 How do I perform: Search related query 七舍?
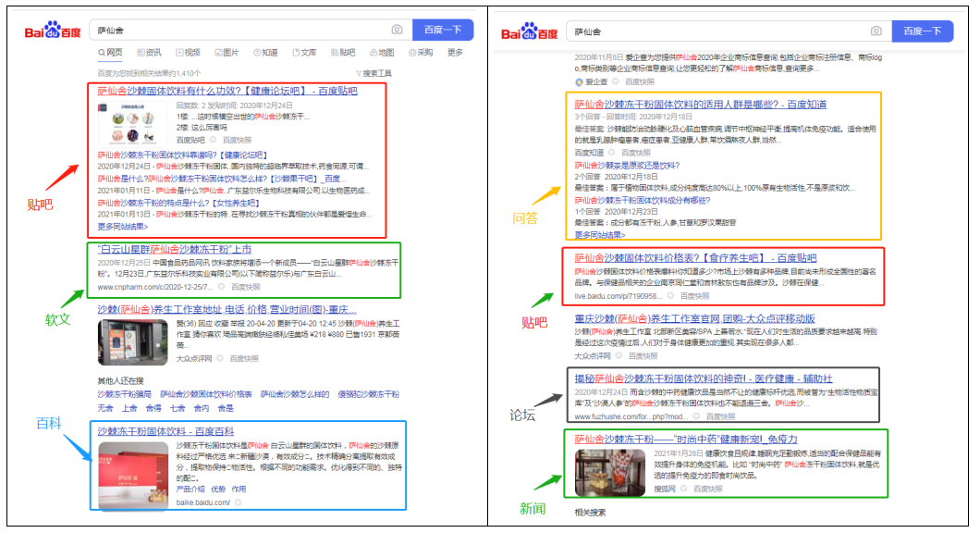tap(178, 408)
